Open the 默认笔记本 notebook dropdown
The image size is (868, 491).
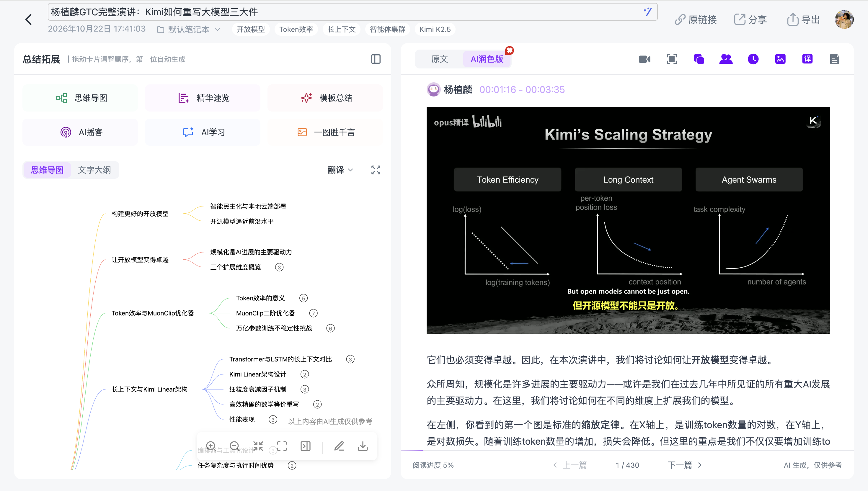(x=189, y=29)
